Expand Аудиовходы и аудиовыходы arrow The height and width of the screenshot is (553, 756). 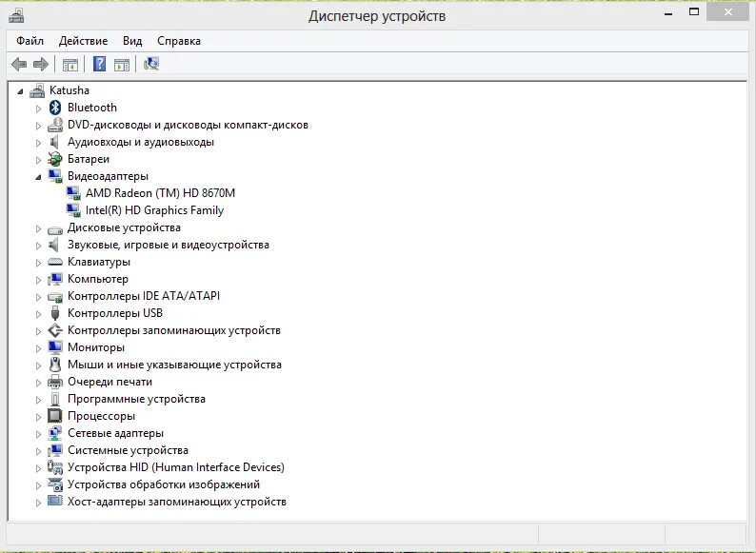38,143
